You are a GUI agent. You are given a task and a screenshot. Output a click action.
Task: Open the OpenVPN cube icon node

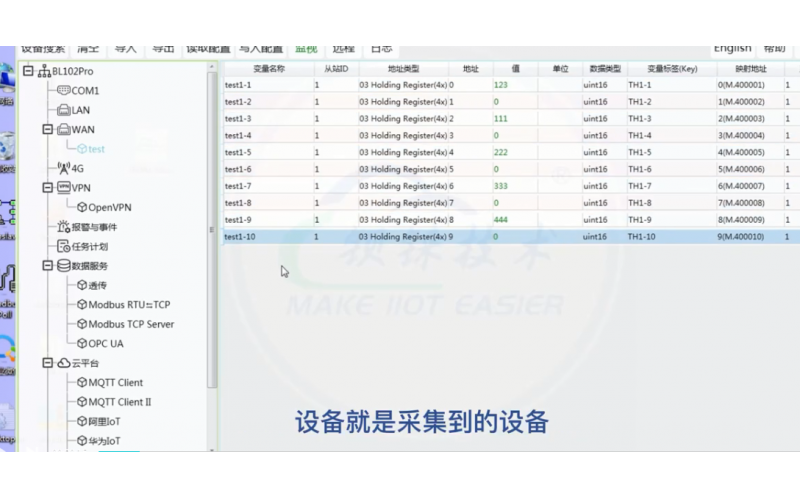click(82, 207)
